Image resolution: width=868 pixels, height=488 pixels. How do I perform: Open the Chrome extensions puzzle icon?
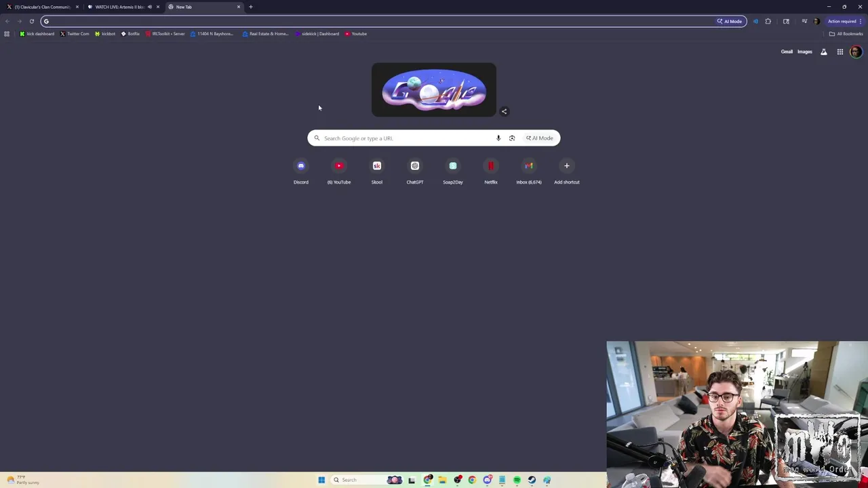pos(768,21)
